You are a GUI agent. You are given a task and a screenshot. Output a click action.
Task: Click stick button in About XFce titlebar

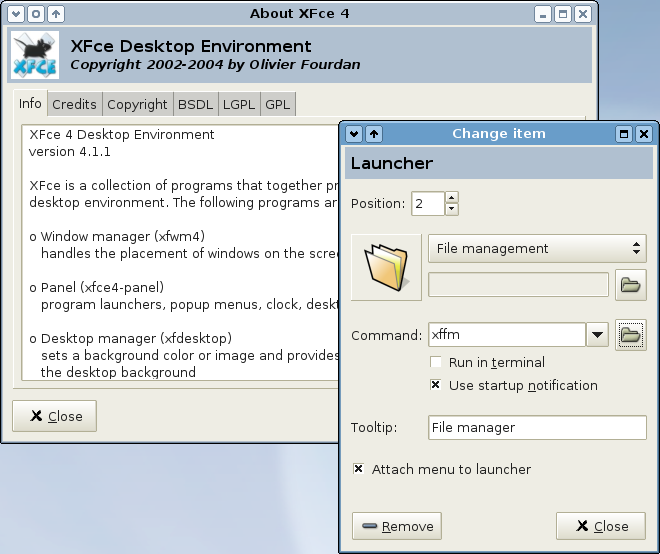35,14
